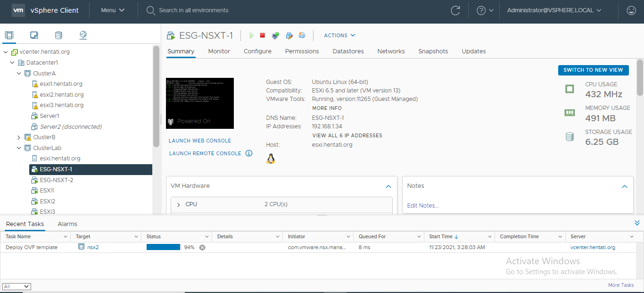The width and height of the screenshot is (644, 293).
Task: Select Server2 (disconnected) VM in tree
Action: click(x=71, y=127)
